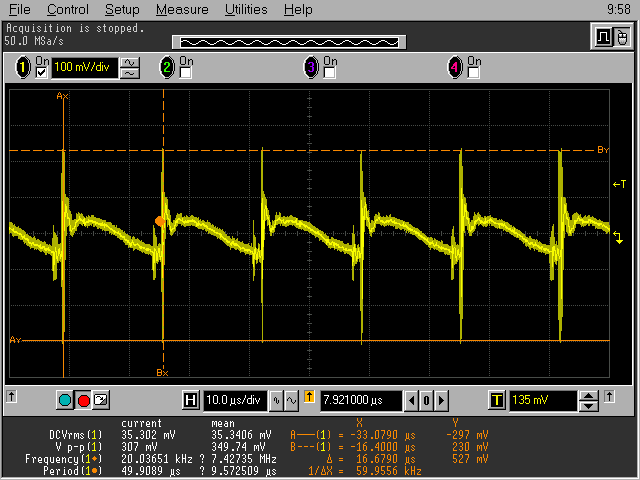Open the File menu
Image resolution: width=640 pixels, height=480 pixels.
19,9
